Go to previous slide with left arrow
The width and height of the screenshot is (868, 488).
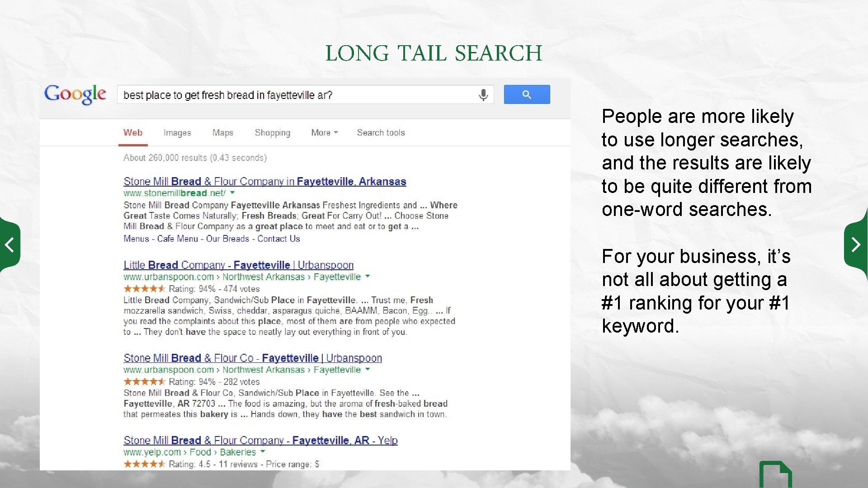pos(9,245)
